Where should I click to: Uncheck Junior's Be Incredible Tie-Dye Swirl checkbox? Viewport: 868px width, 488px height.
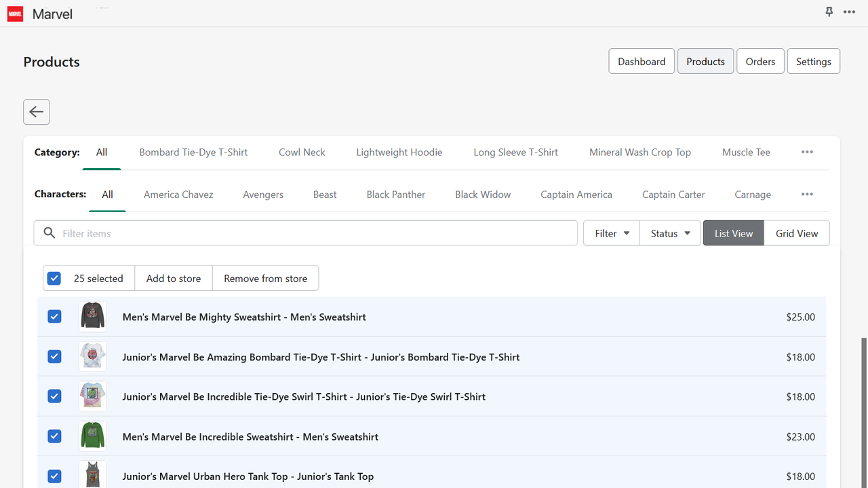[x=54, y=396]
